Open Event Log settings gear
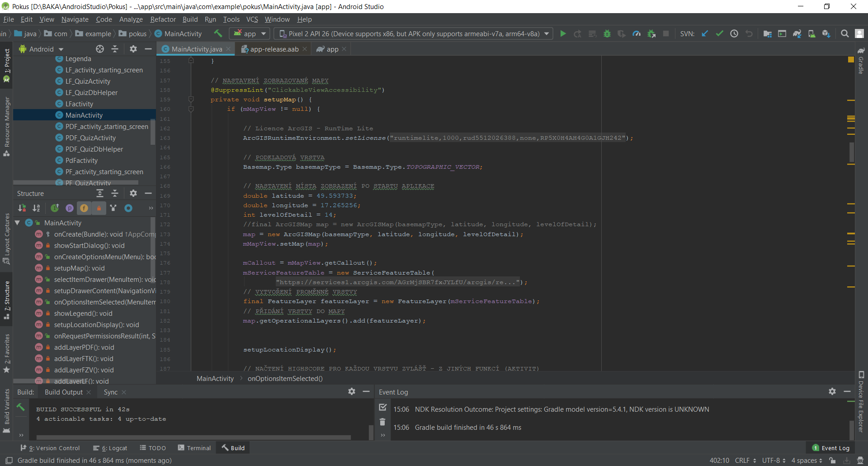This screenshot has height=466, width=868. point(832,391)
